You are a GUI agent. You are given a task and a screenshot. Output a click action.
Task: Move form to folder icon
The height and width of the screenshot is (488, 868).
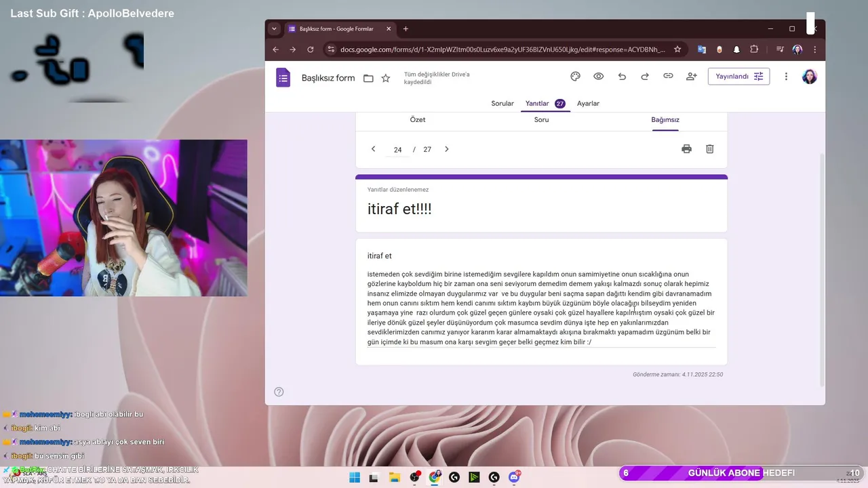click(x=368, y=78)
